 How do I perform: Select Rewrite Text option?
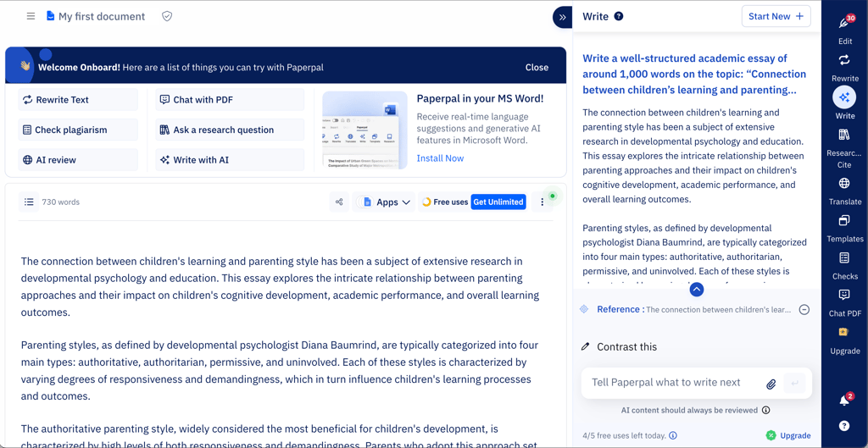point(78,100)
